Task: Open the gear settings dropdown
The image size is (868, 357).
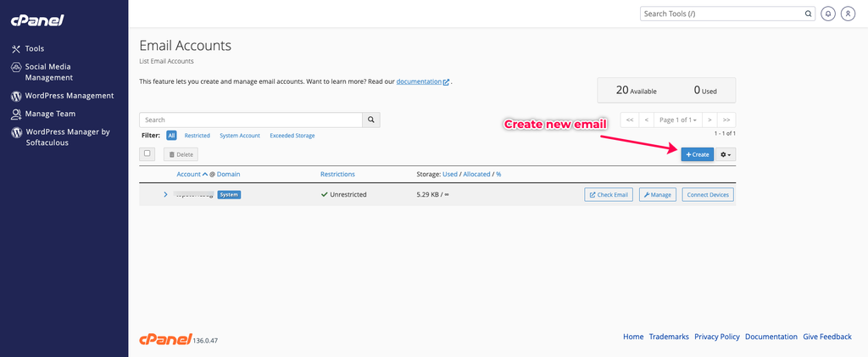Action: click(726, 154)
